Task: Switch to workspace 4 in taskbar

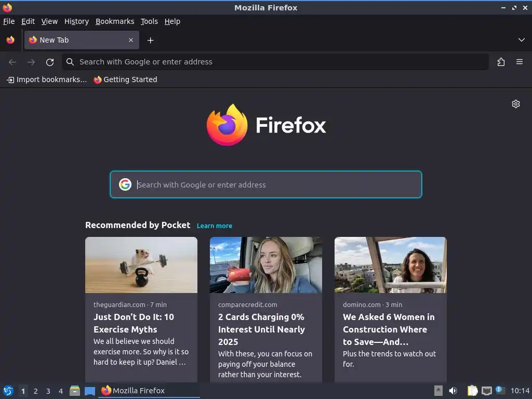Action: pos(61,391)
